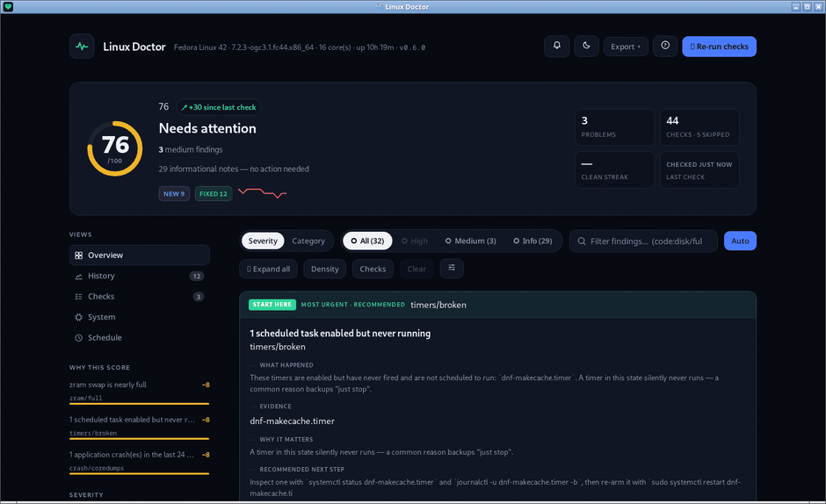Open the History view

tap(140, 276)
